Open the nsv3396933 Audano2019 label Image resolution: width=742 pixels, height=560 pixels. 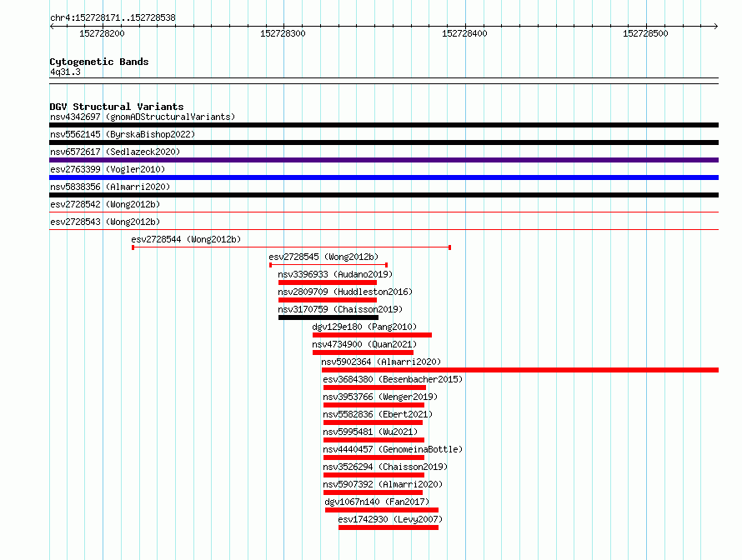[335, 274]
